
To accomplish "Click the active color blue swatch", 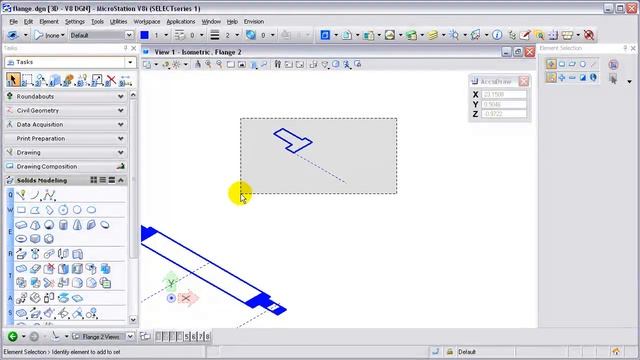I will coord(144,35).
